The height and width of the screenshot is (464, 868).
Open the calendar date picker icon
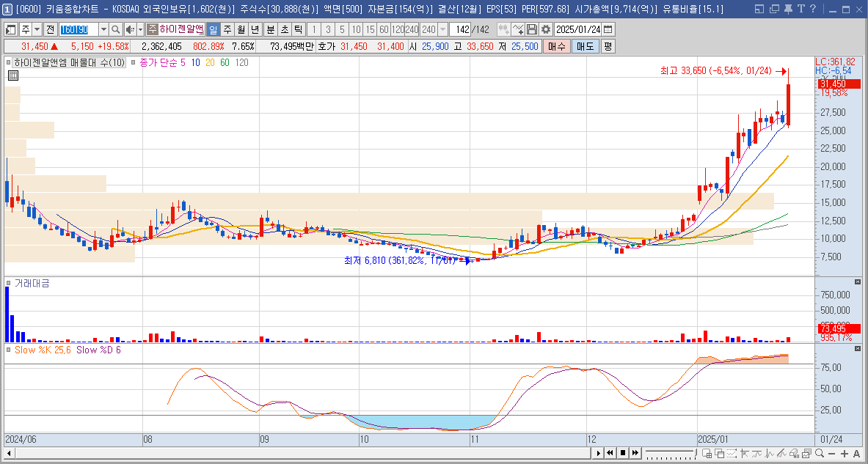pyautogui.click(x=608, y=30)
